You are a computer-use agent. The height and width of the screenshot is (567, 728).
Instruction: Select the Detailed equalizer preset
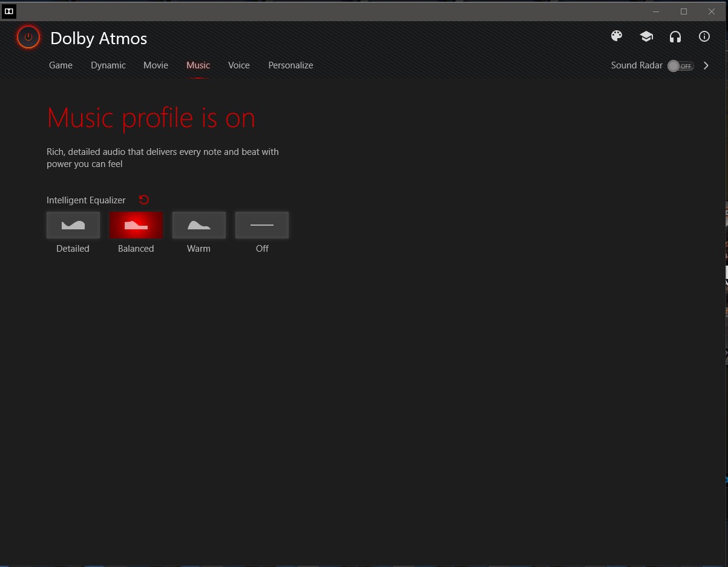tap(73, 225)
